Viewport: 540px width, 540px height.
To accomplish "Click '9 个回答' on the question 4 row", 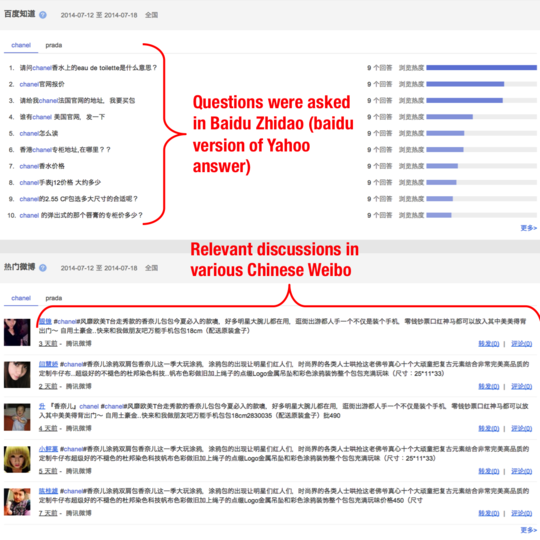I will [x=380, y=117].
